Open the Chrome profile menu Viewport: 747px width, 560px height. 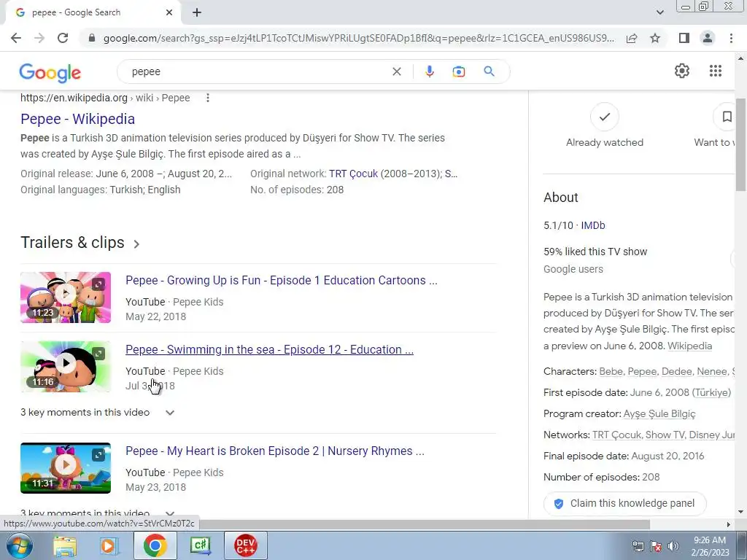point(708,38)
